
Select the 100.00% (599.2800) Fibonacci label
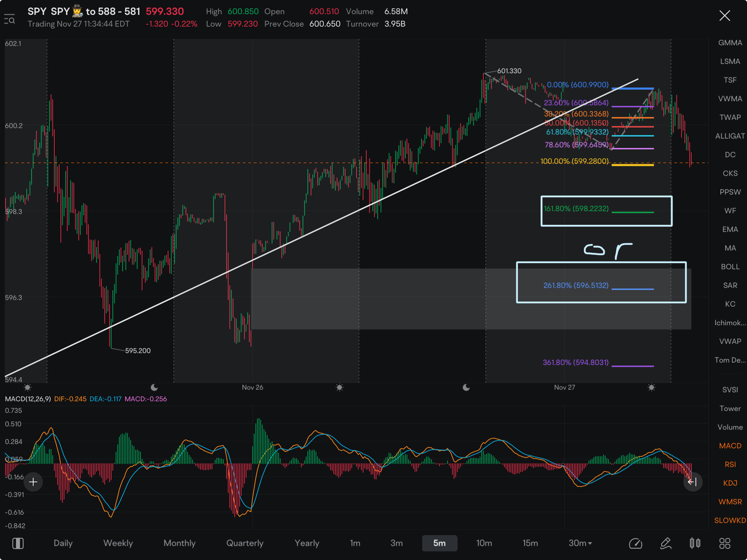click(x=574, y=161)
